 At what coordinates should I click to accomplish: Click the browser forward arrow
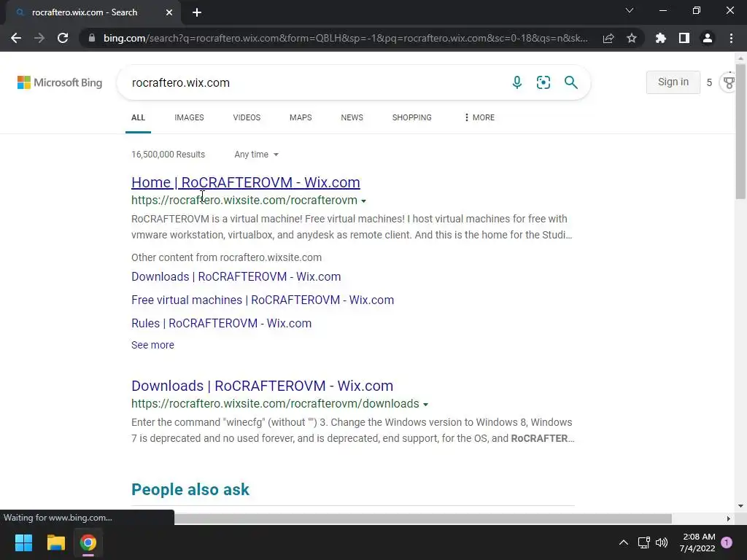(x=39, y=38)
